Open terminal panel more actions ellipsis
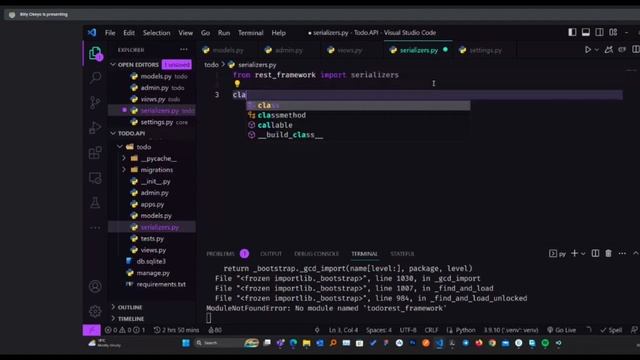Viewport: 640px width, 360px height. tap(622, 253)
